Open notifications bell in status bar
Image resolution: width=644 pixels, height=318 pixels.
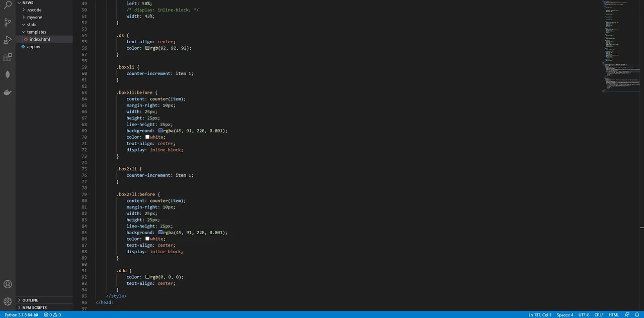637,315
